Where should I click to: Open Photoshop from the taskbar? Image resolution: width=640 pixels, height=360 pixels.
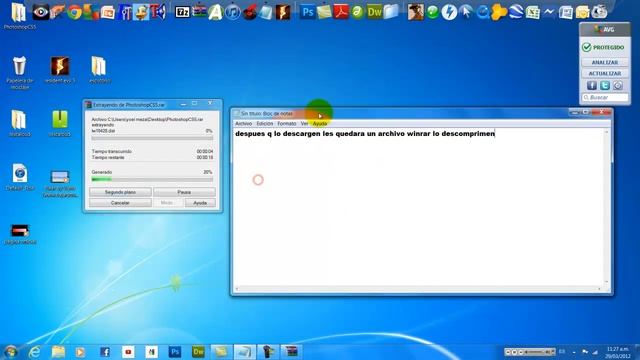[x=175, y=351]
